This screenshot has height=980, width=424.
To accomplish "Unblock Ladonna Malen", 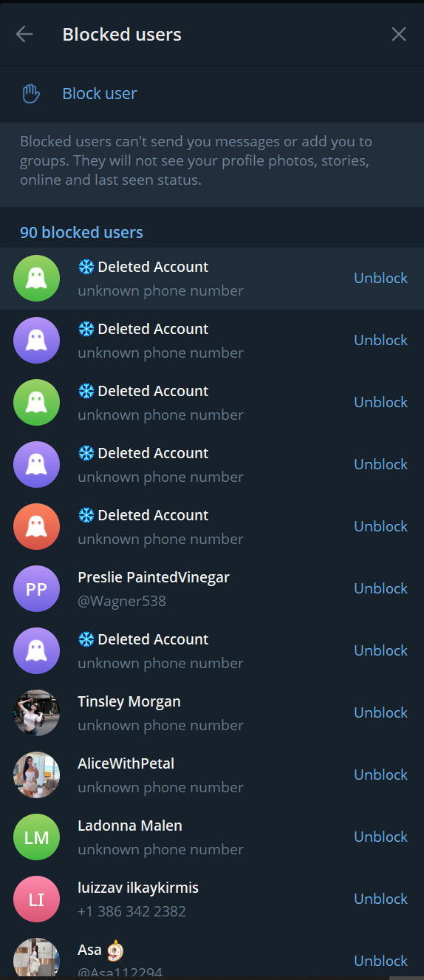I will pyautogui.click(x=380, y=837).
